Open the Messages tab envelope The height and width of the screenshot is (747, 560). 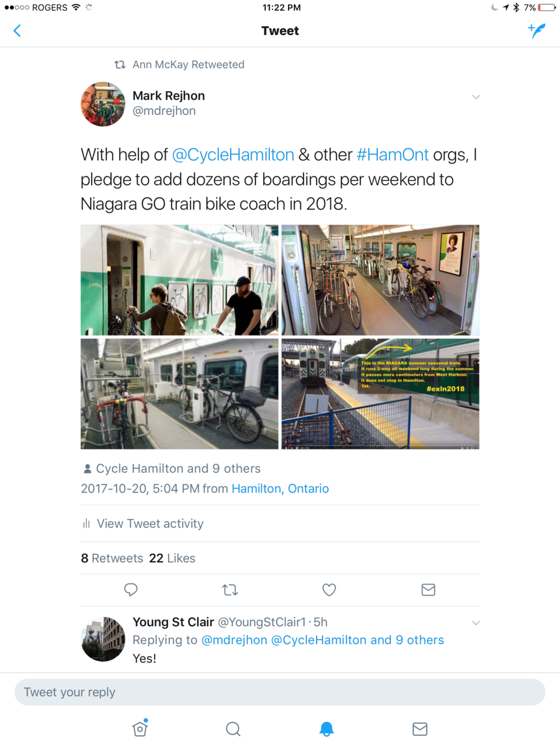point(420,729)
